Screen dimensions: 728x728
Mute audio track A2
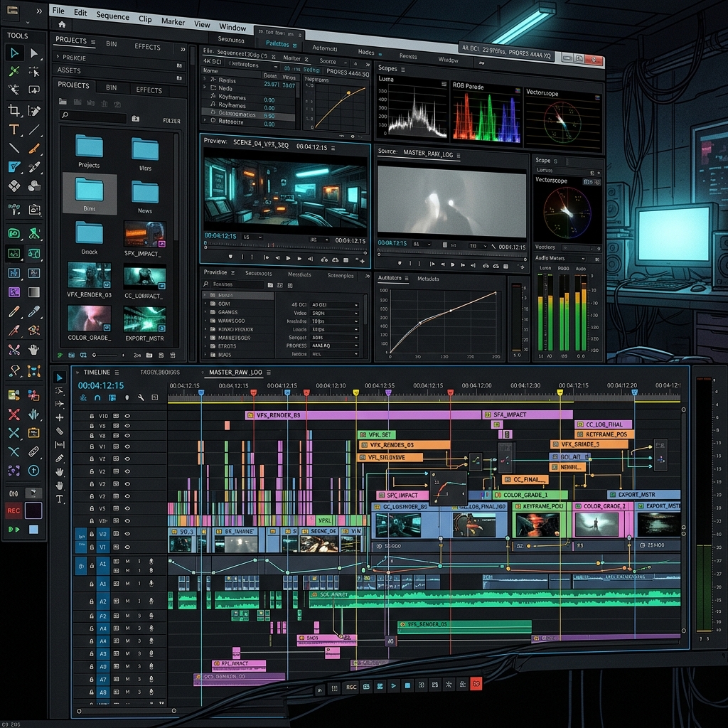[x=127, y=601]
